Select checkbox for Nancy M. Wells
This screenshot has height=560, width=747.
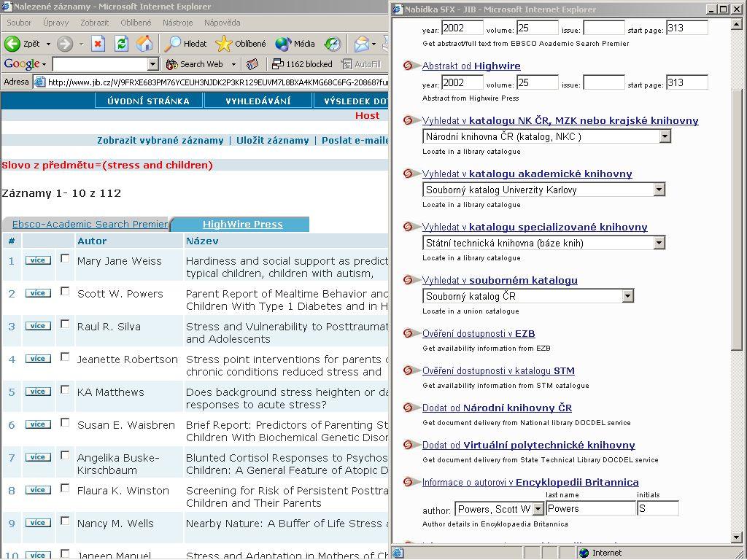coord(65,521)
